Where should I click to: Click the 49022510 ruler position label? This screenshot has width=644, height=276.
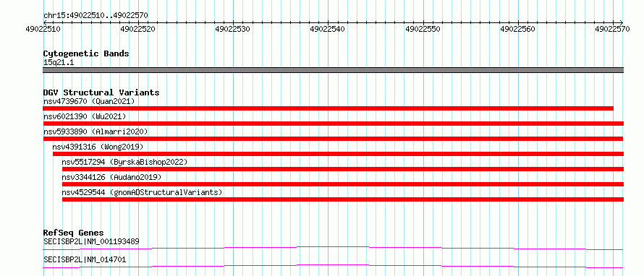click(43, 29)
